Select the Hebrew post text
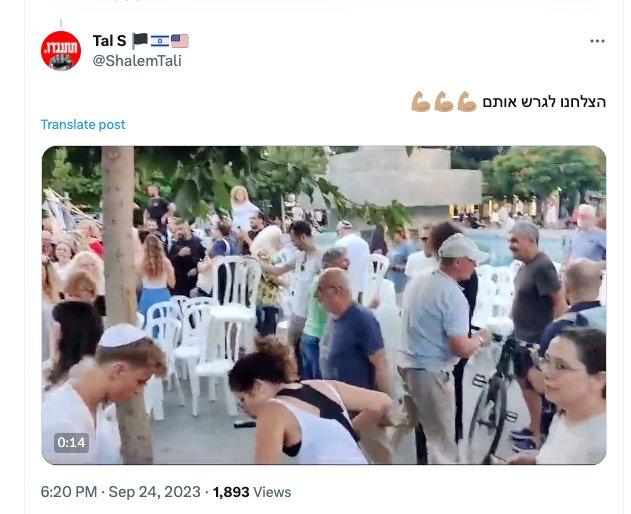This screenshot has height=514, width=631. [x=544, y=102]
